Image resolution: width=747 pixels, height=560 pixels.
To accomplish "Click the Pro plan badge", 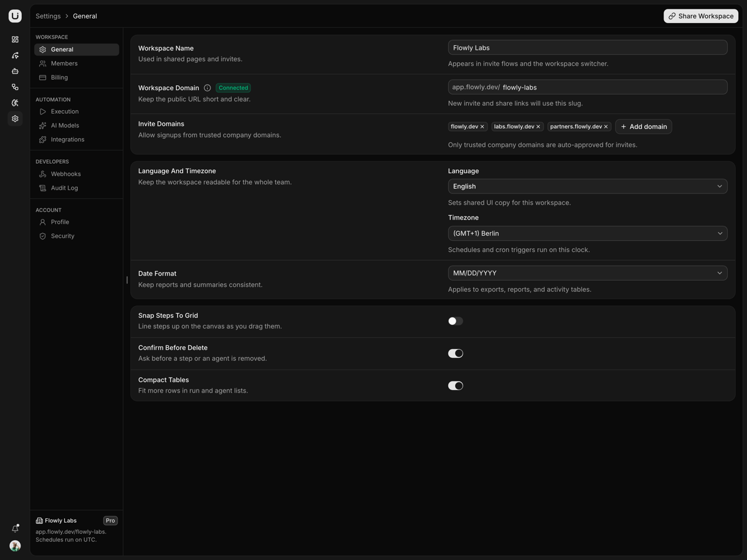I will click(110, 521).
